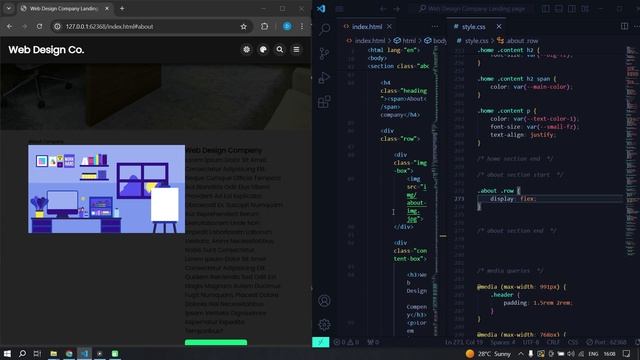The image size is (640, 360).
Task: Click Live Server Port indicator in status bar
Action: [x=606, y=342]
